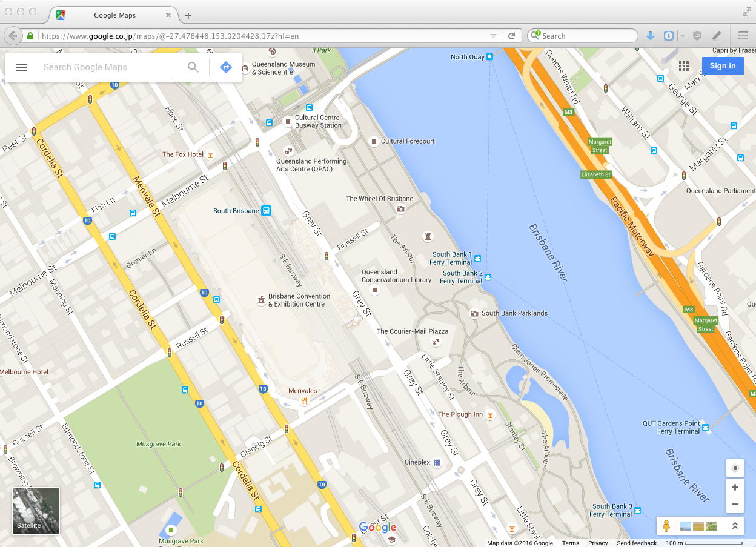Open the Terms link

pos(571,543)
